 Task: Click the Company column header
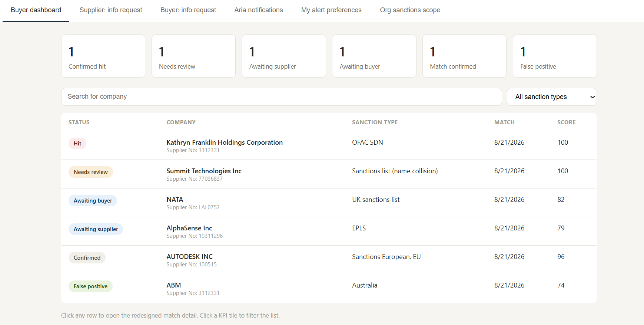pyautogui.click(x=181, y=122)
